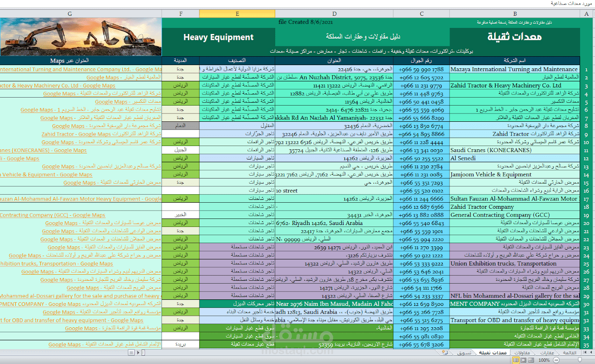
Task: Select the الخبر city cell
Action: pyautogui.click(x=181, y=215)
